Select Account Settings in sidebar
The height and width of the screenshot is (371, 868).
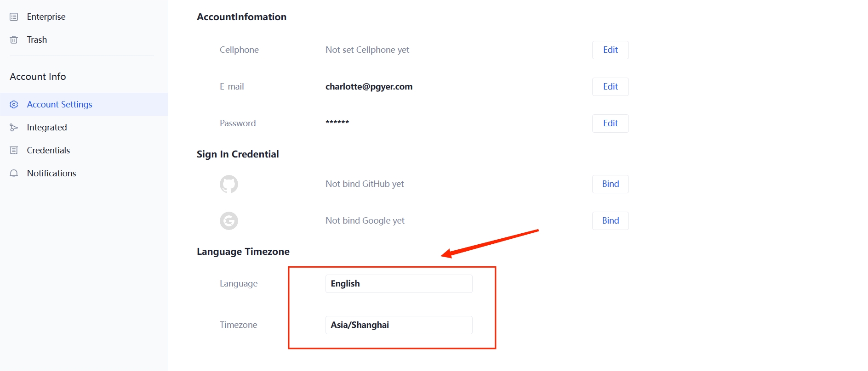tap(59, 105)
